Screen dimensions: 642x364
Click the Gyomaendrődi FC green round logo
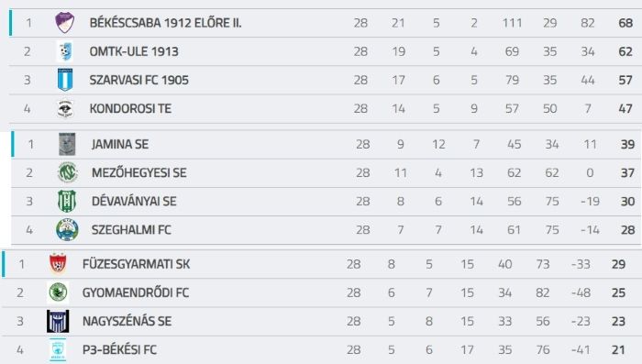pos(58,292)
